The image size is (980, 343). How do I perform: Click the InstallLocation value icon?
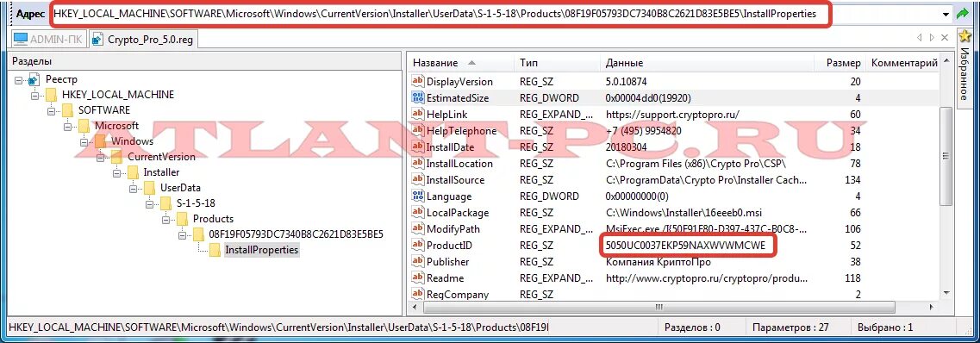tap(417, 163)
